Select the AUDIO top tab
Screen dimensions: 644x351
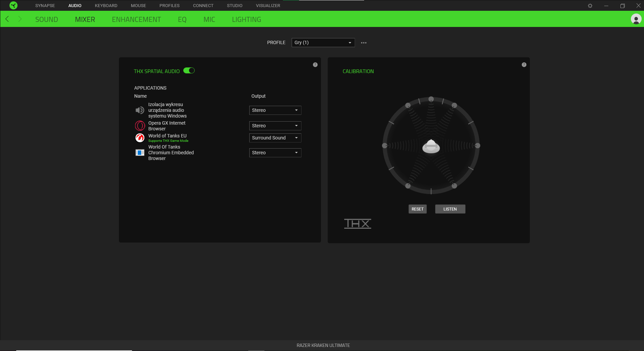coord(75,6)
